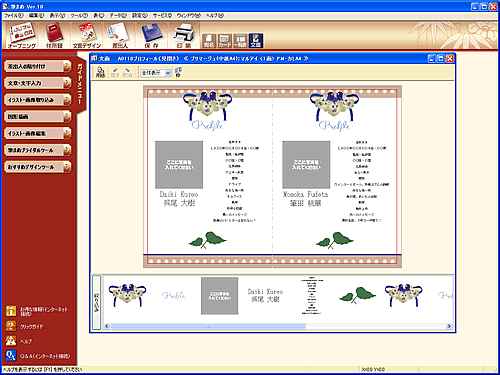Open the Q&A(インターネット接続) link text
Image resolution: width=500 pixels, height=375 pixels.
45,356
